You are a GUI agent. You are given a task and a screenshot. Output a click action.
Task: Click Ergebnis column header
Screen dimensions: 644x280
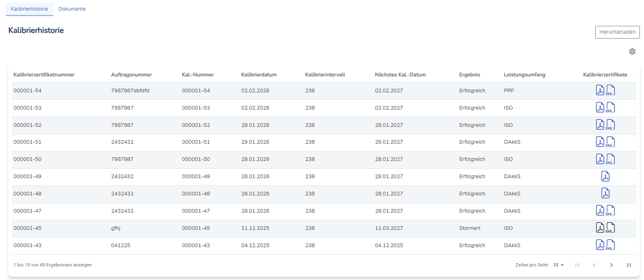click(x=469, y=75)
